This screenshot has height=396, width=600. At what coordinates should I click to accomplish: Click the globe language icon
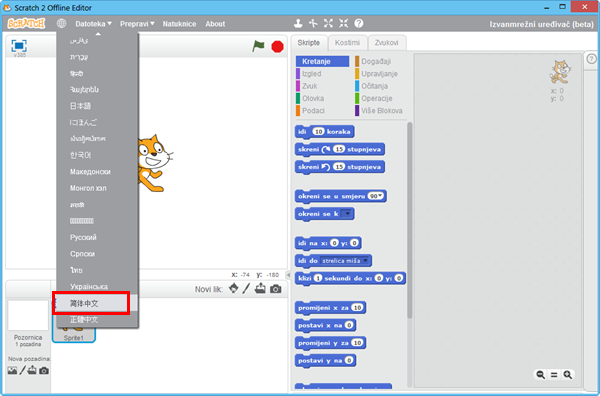tap(61, 24)
